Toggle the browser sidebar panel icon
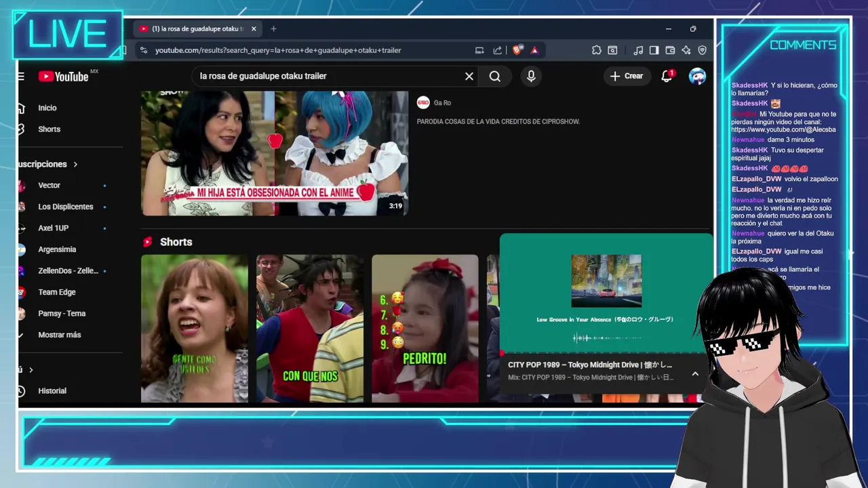The height and width of the screenshot is (488, 868). point(654,50)
